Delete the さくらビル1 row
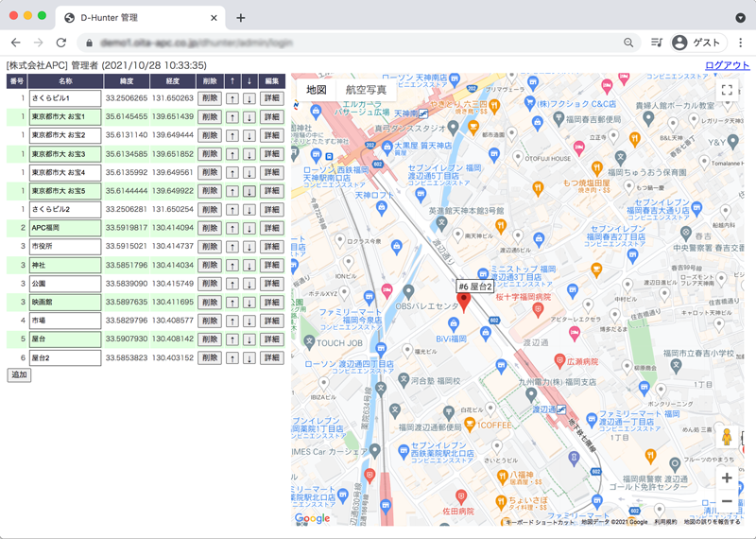Image resolution: width=756 pixels, height=539 pixels. coord(210,98)
